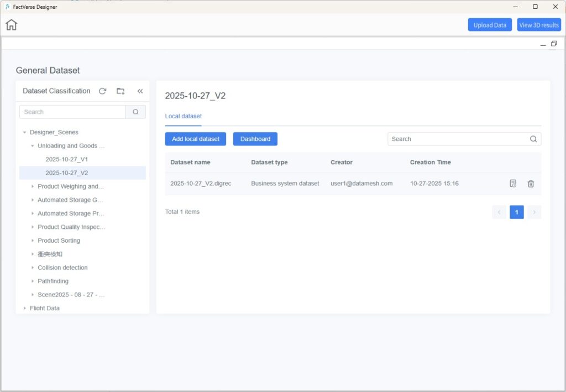Refresh the Dataset Classification list
This screenshot has width=566, height=392.
tap(102, 91)
